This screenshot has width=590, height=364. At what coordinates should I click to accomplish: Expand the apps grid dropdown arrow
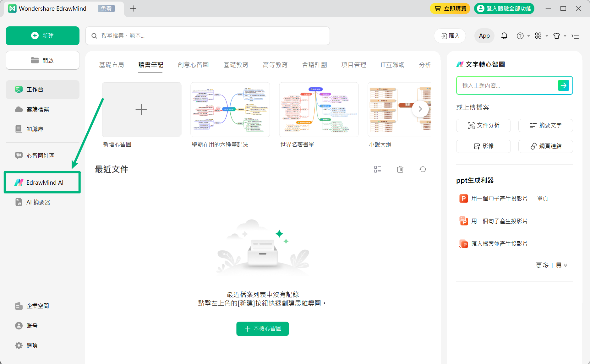[547, 36]
